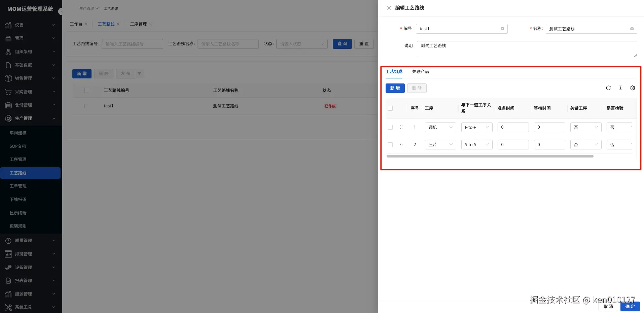Click 重置 reset button
This screenshot has height=313, width=644.
coord(364,44)
